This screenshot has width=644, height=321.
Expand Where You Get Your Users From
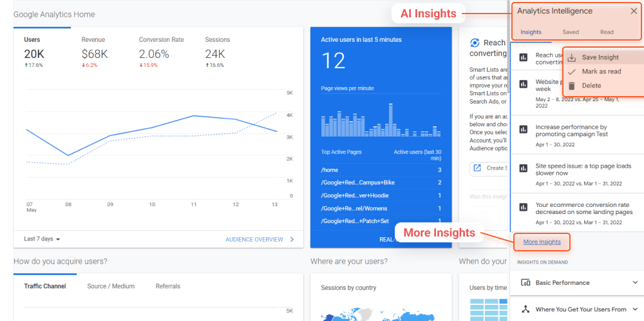click(576, 309)
